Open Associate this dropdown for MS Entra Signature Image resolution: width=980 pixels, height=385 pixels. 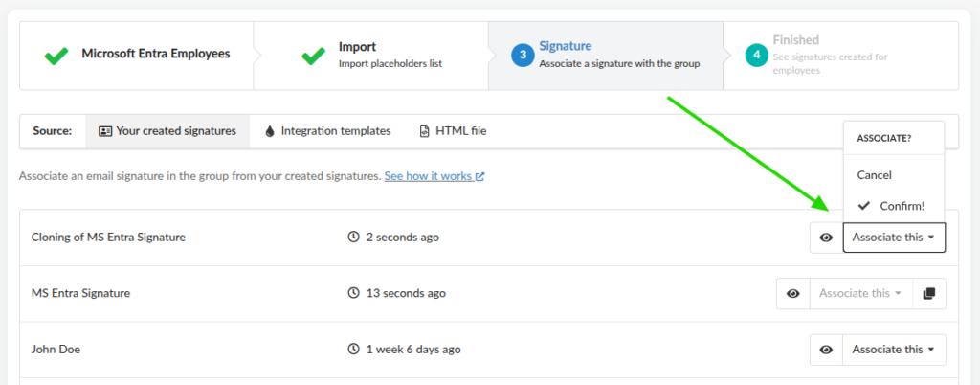pos(860,294)
